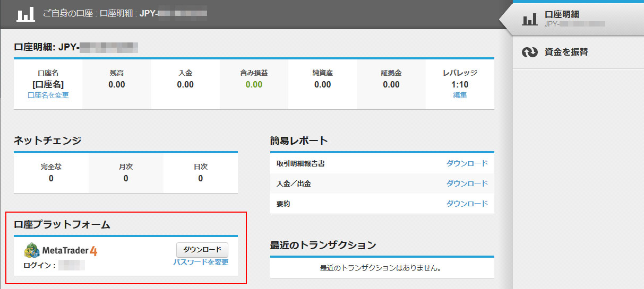Select the 日次 net change cell
The width and height of the screenshot is (644, 289).
point(201,173)
